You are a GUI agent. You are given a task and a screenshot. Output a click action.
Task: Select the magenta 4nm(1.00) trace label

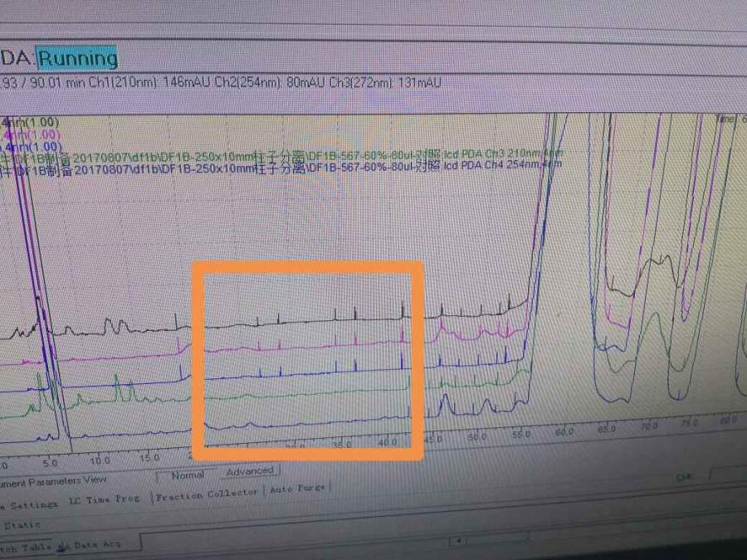[32, 134]
